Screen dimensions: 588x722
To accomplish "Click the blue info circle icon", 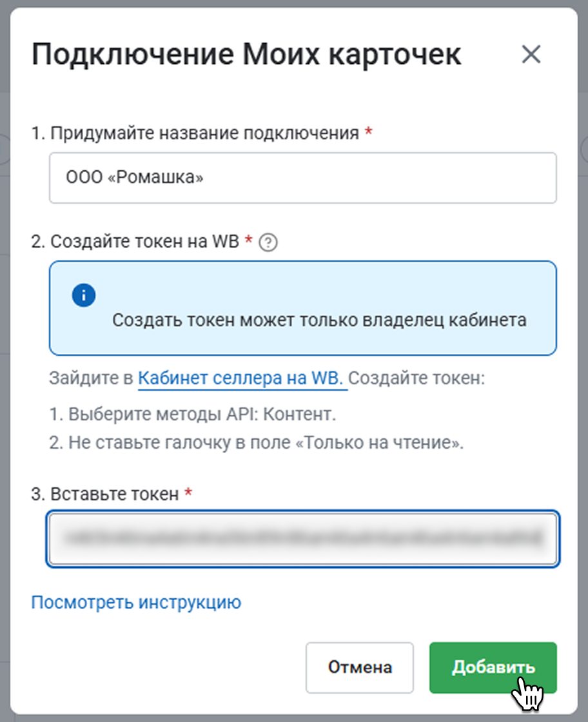I will 83,295.
